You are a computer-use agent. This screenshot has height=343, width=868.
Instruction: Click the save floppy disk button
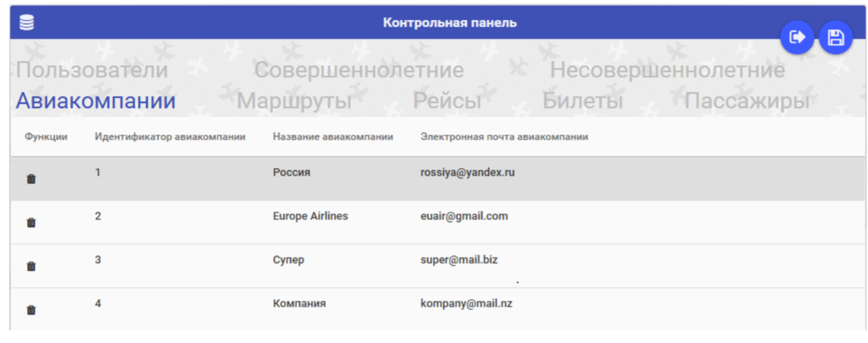[x=836, y=37]
